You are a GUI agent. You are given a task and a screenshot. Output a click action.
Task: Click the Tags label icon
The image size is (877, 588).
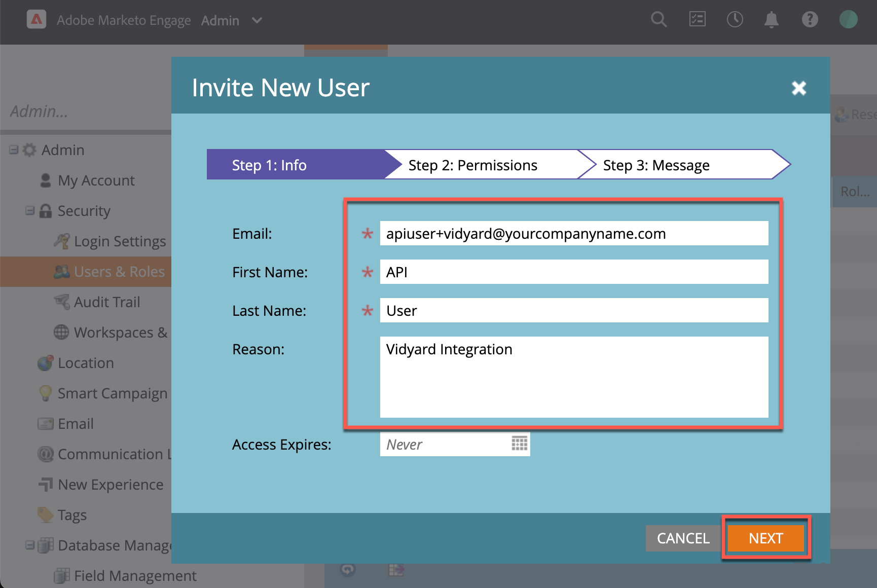(46, 515)
